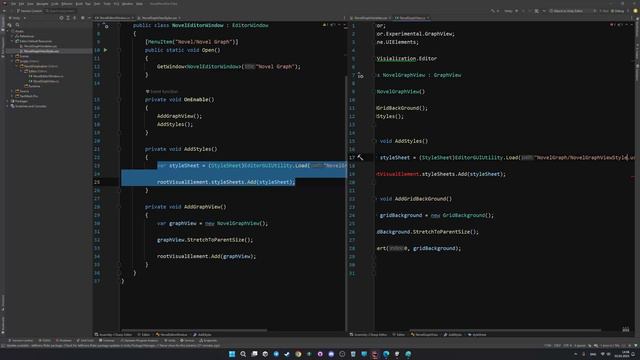Viewport: 640px width, 360px height.
Task: Click the Microsoft Edge icon on the taskbar
Action: (386, 354)
